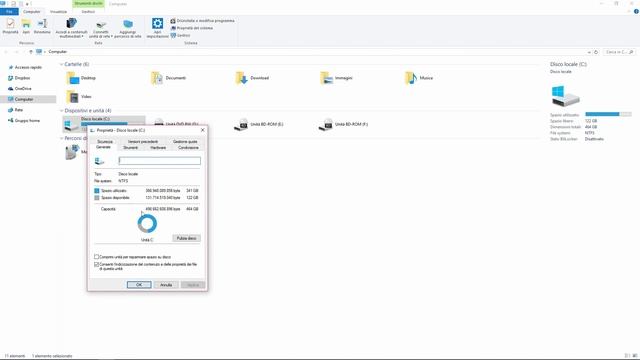Screen dimensions: 640x360
Task: Click the up-folder navigation arrow
Action: coord(31,52)
